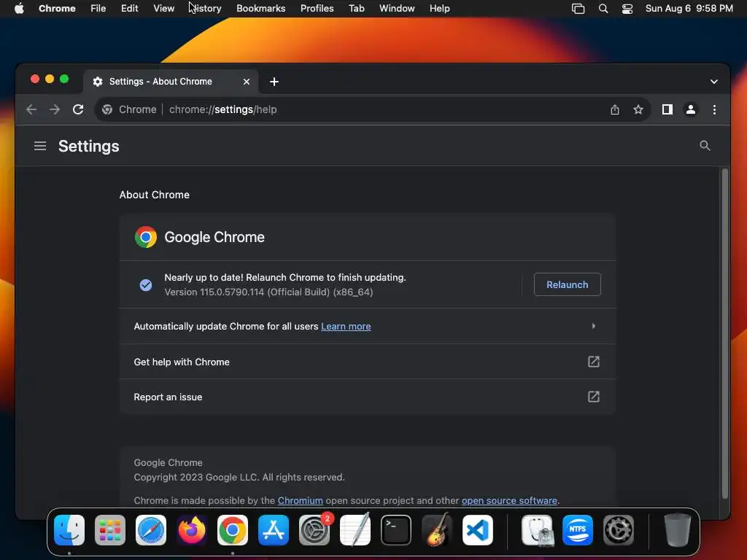Viewport: 747px width, 560px height.
Task: Open the File menu
Action: 98,8
